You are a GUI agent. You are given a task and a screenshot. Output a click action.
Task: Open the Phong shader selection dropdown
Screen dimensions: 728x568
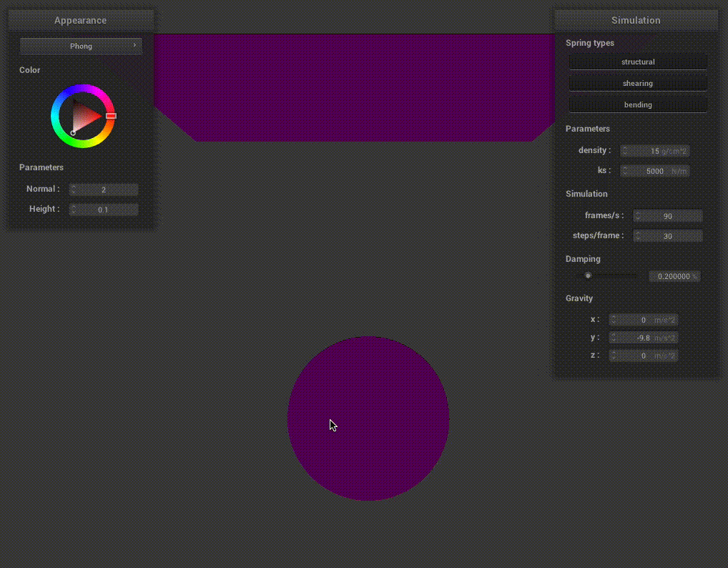click(81, 46)
